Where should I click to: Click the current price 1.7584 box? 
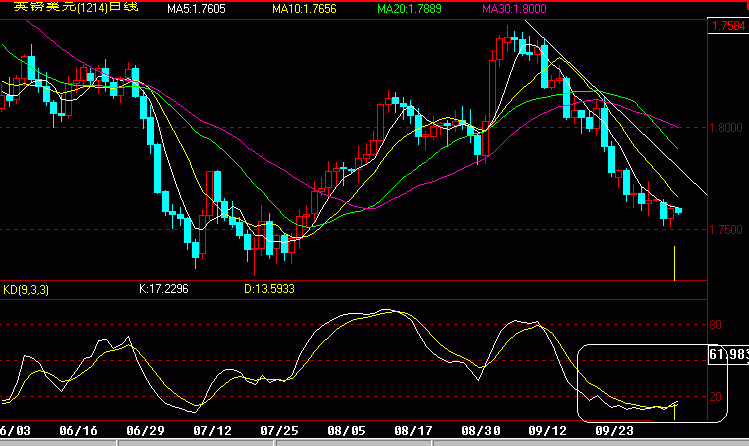(x=728, y=25)
